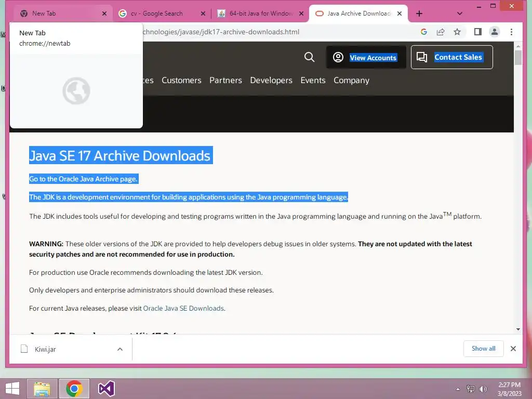Click the page vertical scrollbar thumb
The height and width of the screenshot is (399, 532).
[x=518, y=57]
